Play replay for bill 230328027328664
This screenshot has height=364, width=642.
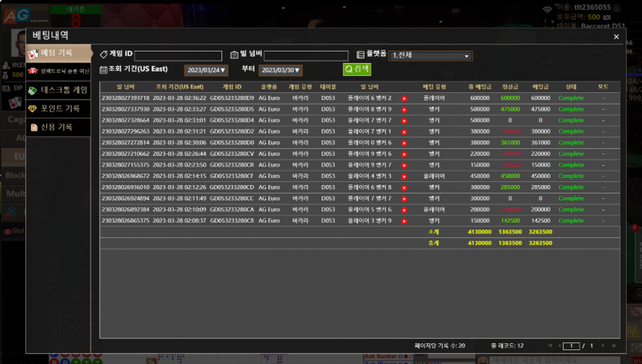404,121
